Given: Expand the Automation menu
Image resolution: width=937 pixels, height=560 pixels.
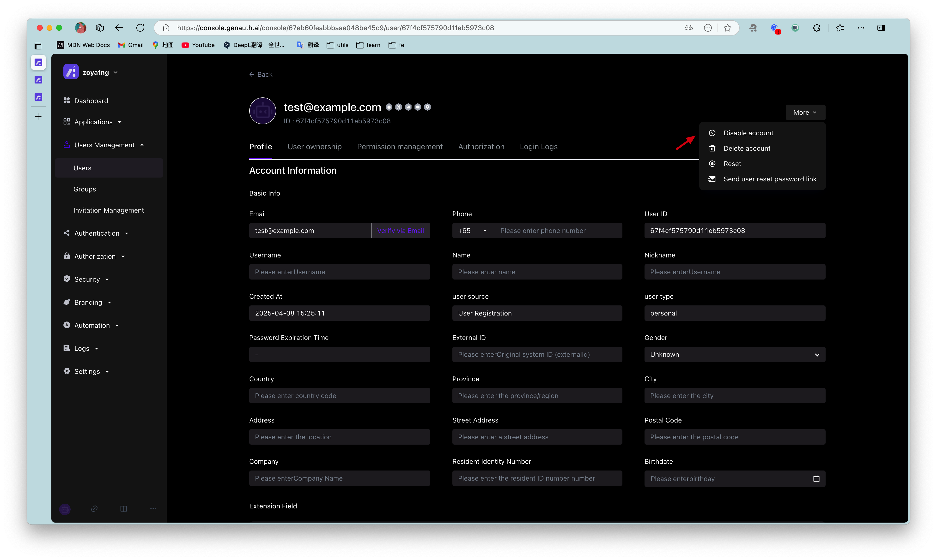Looking at the screenshot, I should tap(117, 325).
